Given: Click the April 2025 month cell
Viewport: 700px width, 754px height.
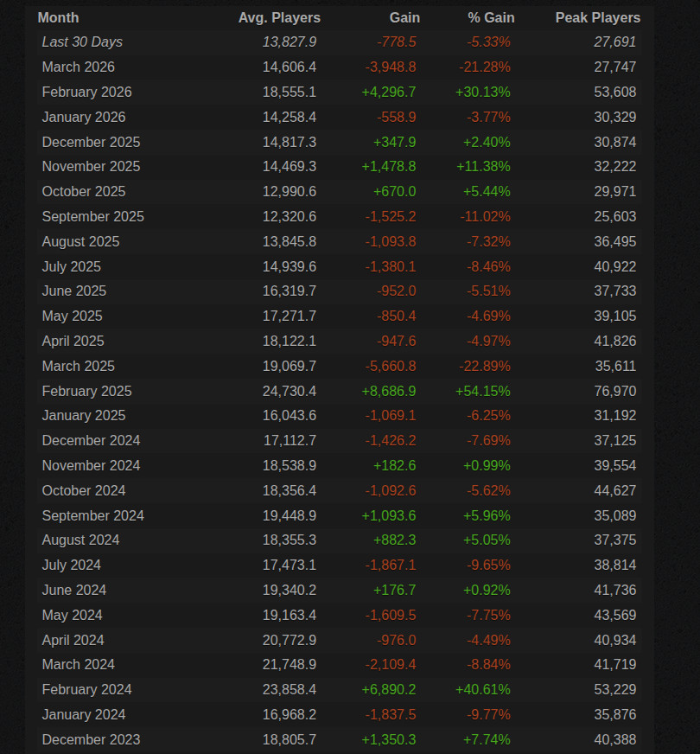Looking at the screenshot, I should [73, 341].
